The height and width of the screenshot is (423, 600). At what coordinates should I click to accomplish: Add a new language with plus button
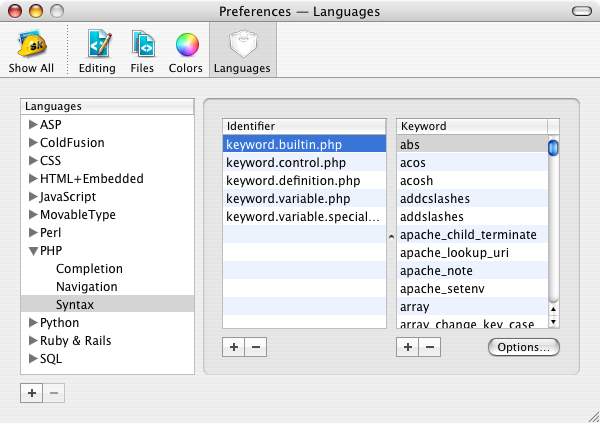(x=32, y=393)
